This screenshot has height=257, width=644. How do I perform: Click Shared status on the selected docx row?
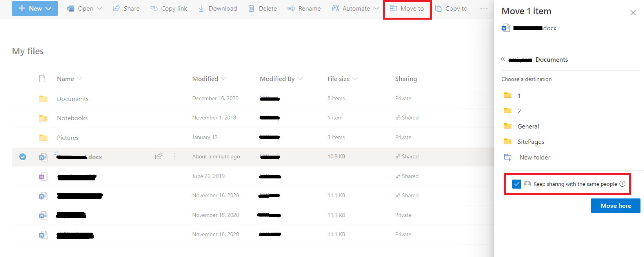point(407,156)
